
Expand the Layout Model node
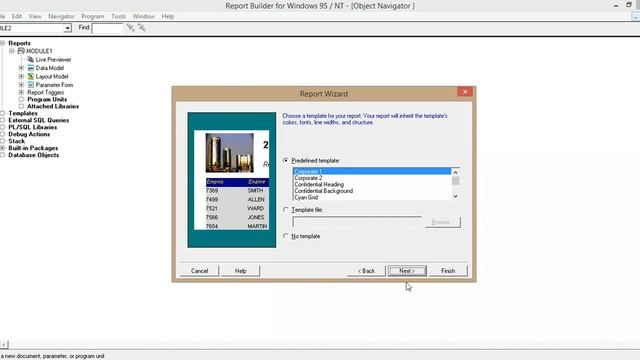[21, 77]
